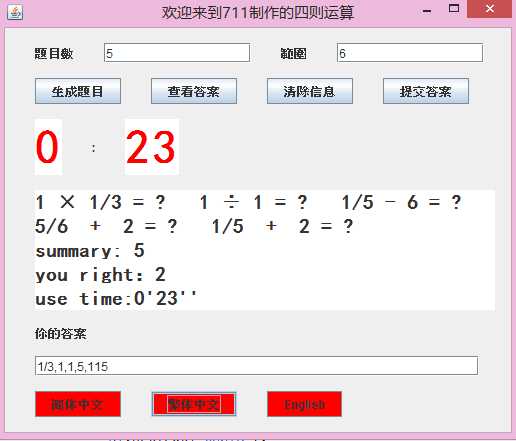Click the 你的答案 label
This screenshot has height=441, width=516.
(x=61, y=334)
